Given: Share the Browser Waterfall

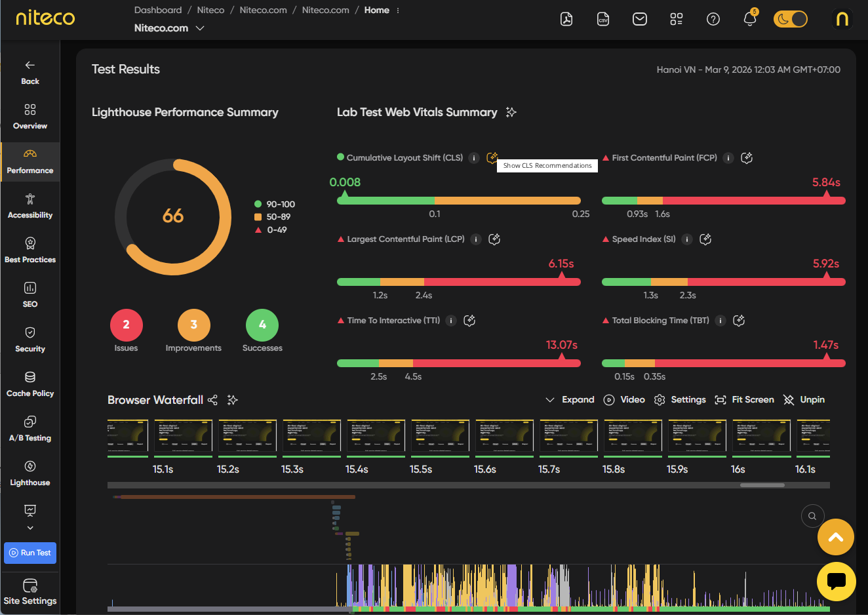Looking at the screenshot, I should (212, 400).
